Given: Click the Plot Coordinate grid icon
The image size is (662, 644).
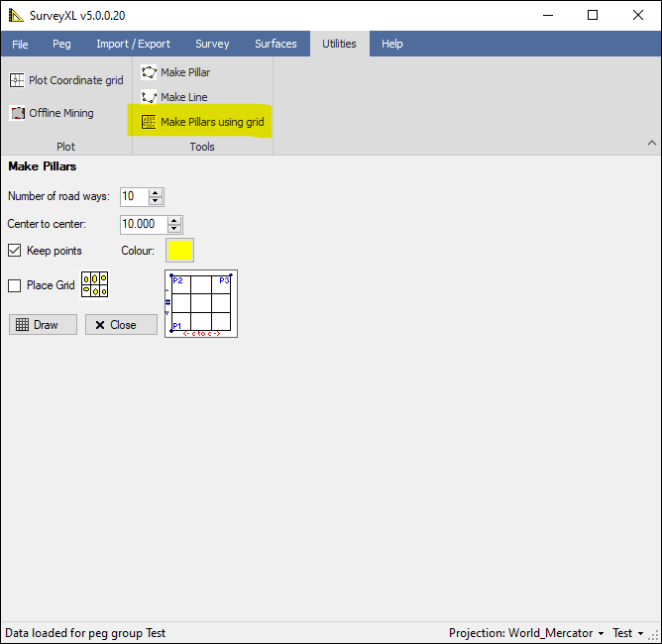Looking at the screenshot, I should [x=18, y=80].
